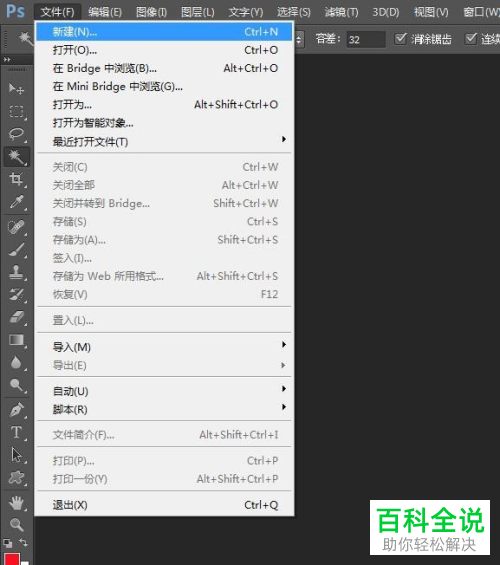This screenshot has width=500, height=565.
Task: Open the 图像(I) menu
Action: coord(151,12)
